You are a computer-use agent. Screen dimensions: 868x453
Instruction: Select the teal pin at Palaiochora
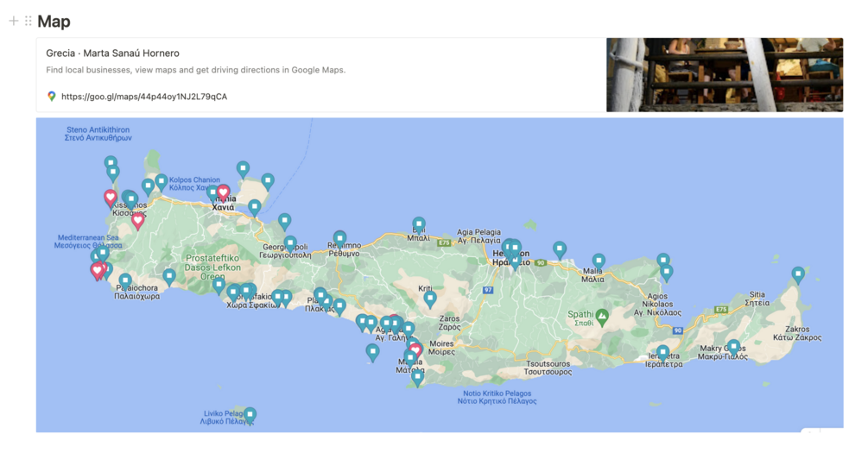(125, 281)
